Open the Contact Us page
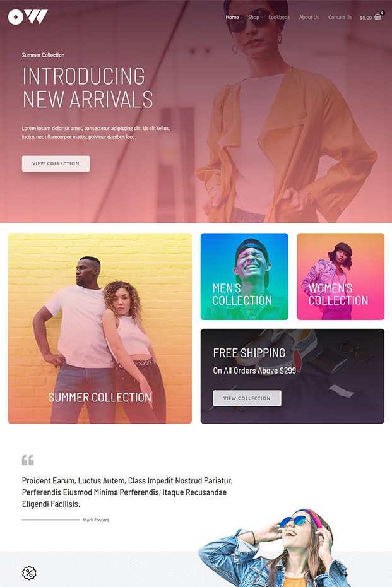The width and height of the screenshot is (392, 587). click(340, 17)
